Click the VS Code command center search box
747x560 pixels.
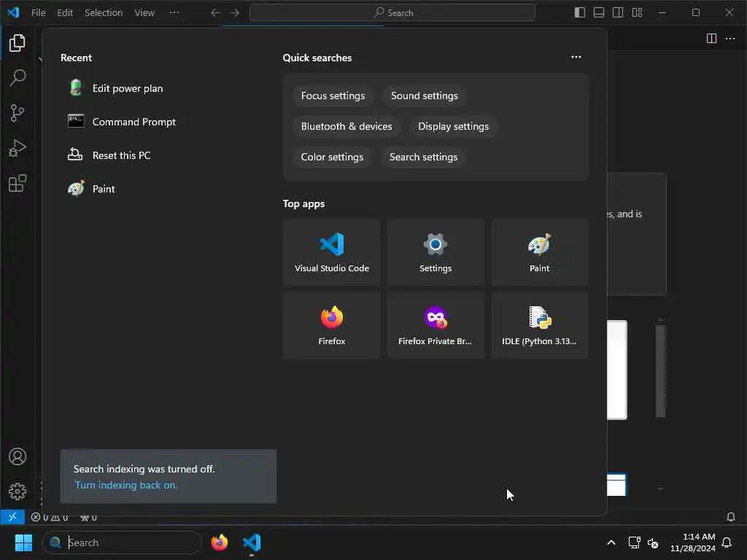click(392, 13)
